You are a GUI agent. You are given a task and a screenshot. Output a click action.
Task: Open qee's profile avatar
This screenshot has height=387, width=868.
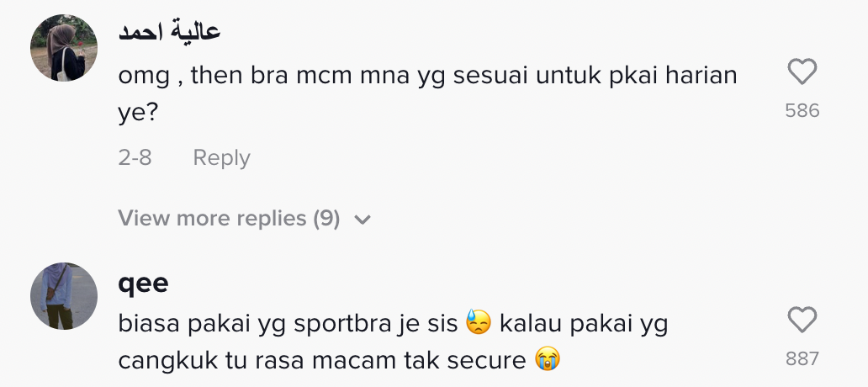[64, 295]
